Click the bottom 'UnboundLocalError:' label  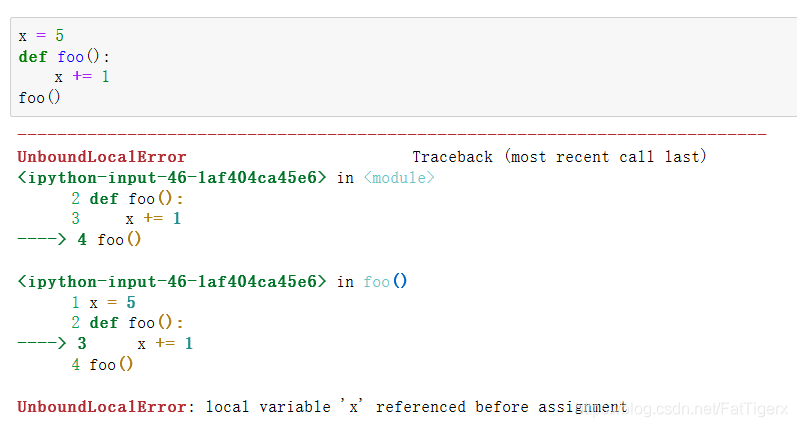(106, 407)
